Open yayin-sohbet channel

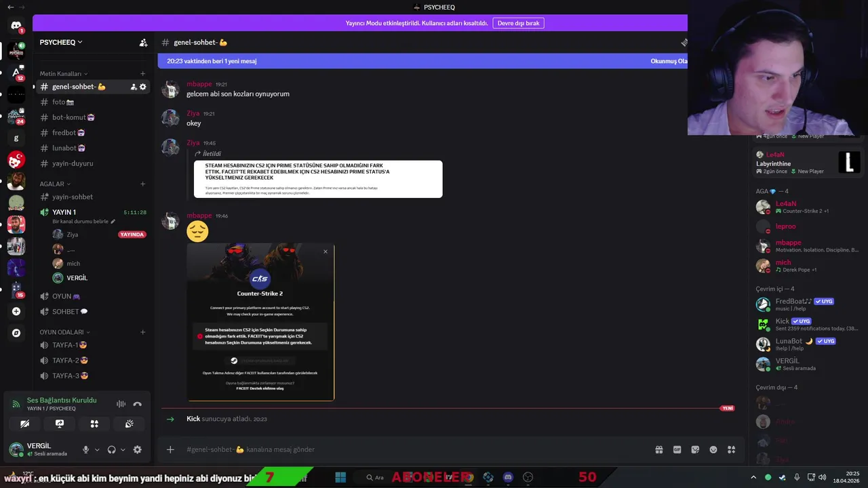click(93, 197)
